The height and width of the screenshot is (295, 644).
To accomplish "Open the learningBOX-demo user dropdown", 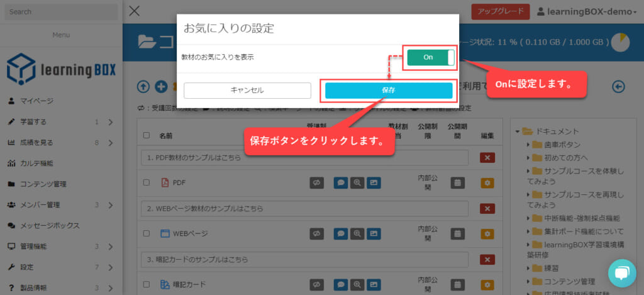I will (x=582, y=11).
